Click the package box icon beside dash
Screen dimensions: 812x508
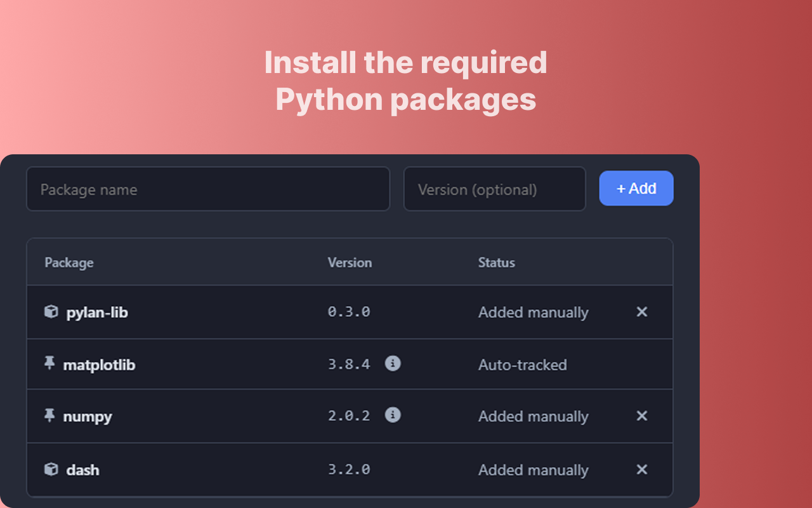(x=51, y=470)
